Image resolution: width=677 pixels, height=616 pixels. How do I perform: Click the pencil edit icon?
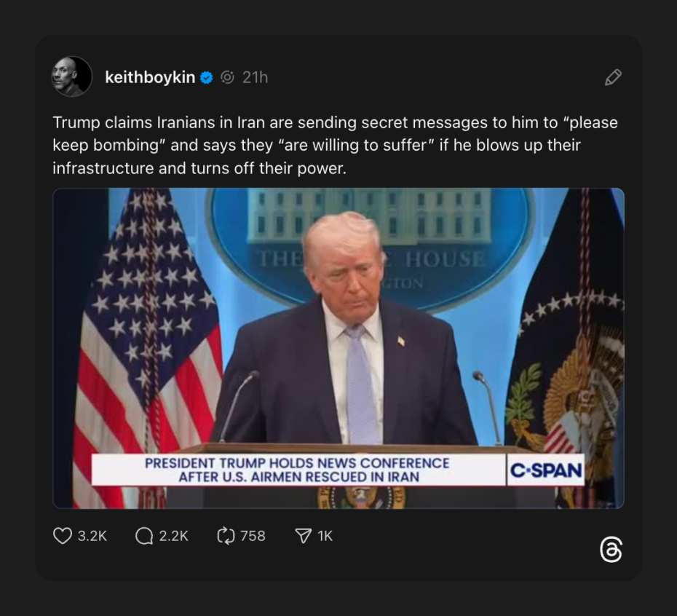[x=613, y=77]
